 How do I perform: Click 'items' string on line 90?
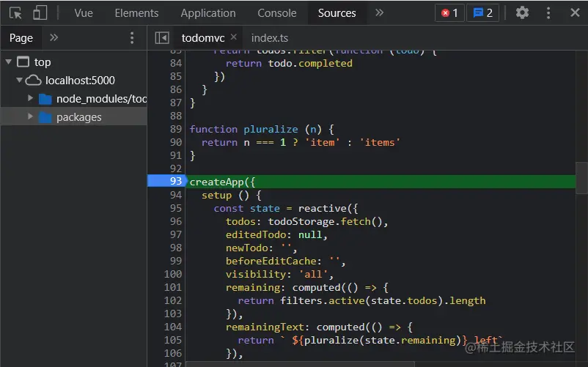point(380,142)
